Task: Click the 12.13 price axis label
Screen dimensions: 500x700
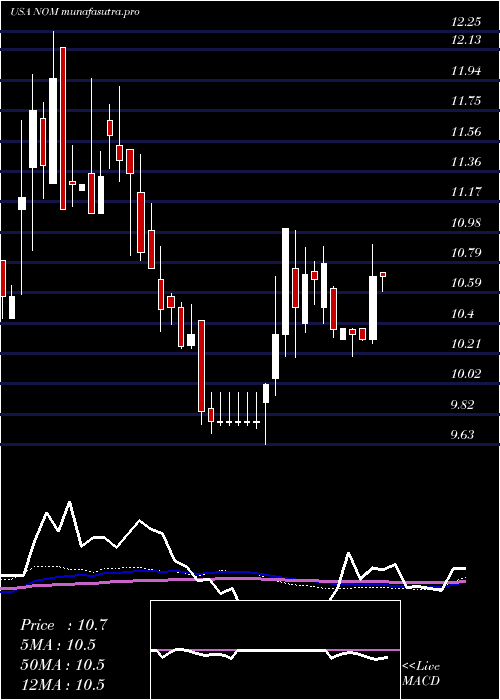Action: (x=466, y=40)
